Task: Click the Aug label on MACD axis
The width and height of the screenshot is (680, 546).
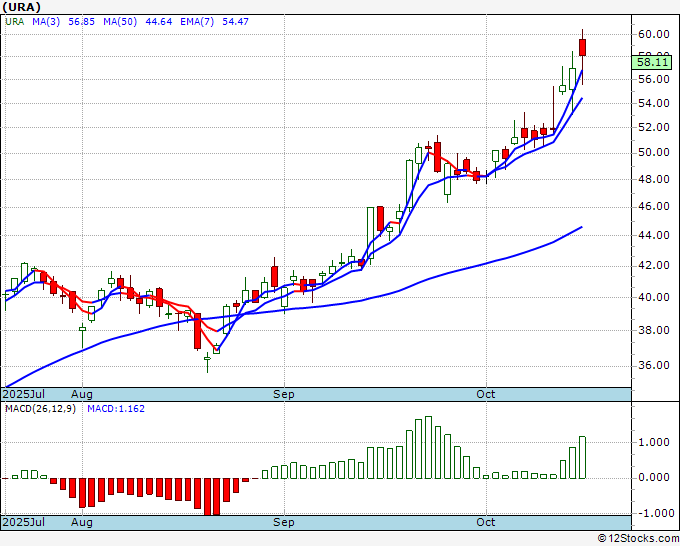Action: (82, 522)
